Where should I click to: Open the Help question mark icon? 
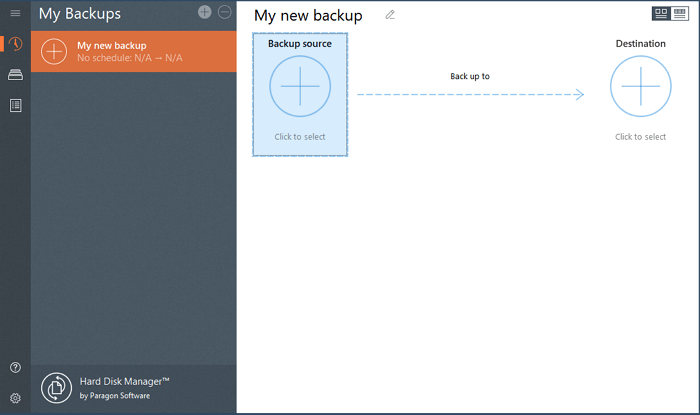tap(15, 368)
